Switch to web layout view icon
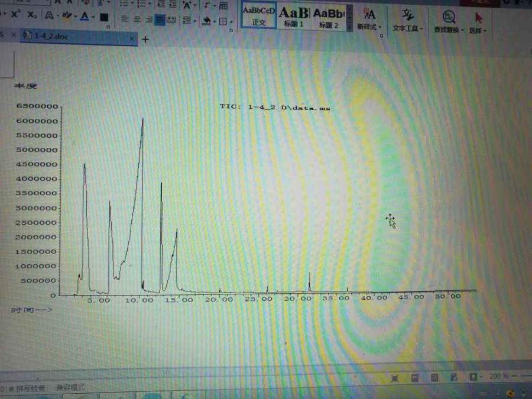 pos(453,377)
